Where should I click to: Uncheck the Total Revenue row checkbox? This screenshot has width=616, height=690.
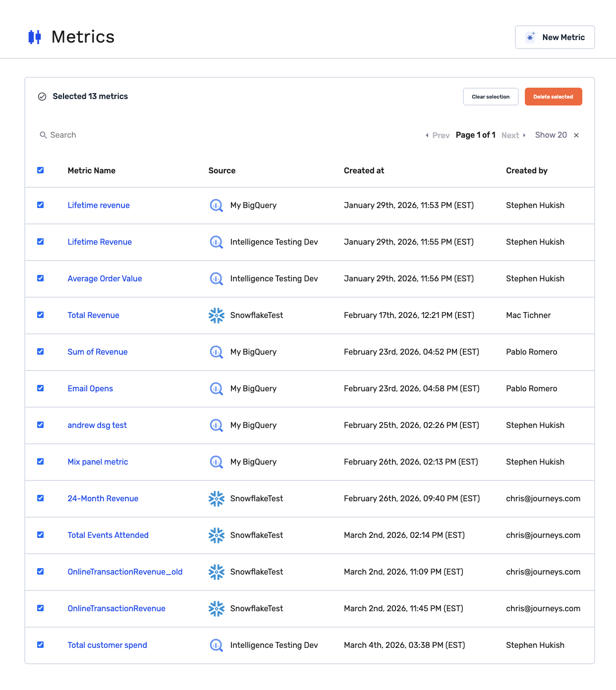(41, 315)
